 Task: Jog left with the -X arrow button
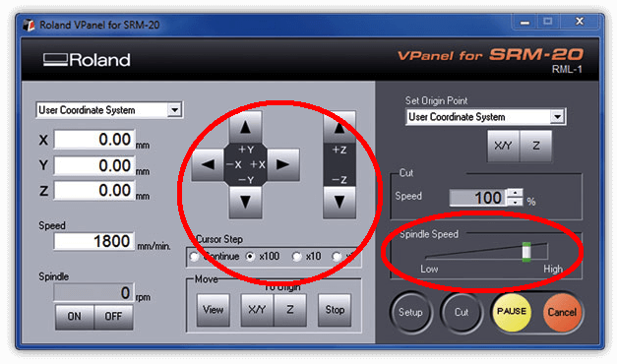tap(208, 165)
